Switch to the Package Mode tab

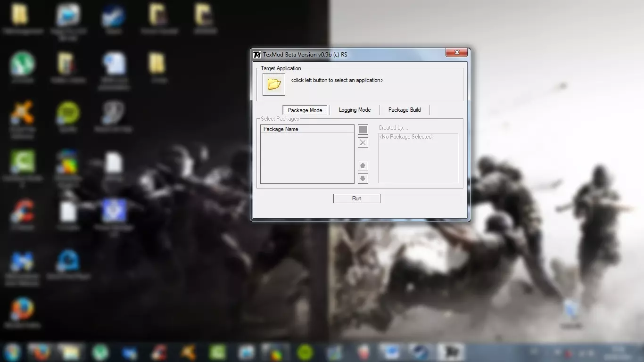click(305, 110)
